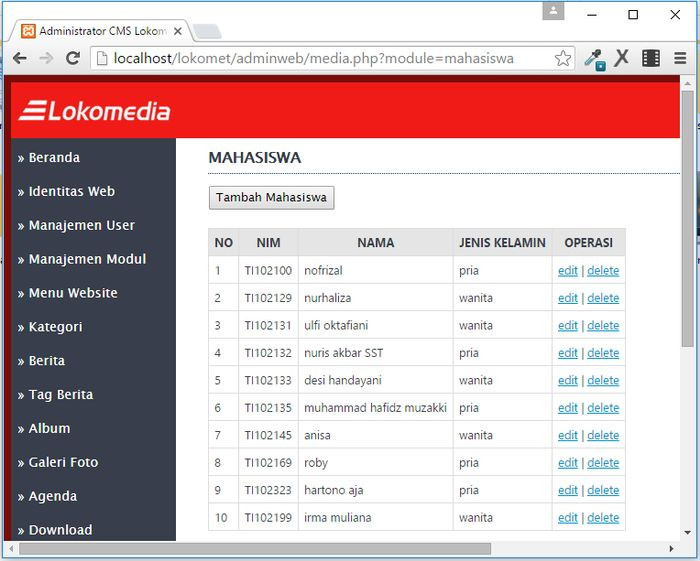Select NIM cell TI102100

[268, 271]
